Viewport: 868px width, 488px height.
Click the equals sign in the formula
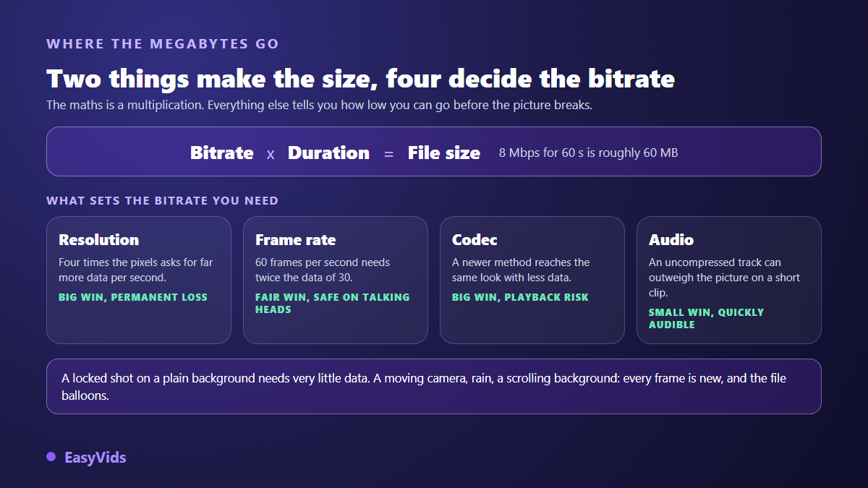click(388, 154)
